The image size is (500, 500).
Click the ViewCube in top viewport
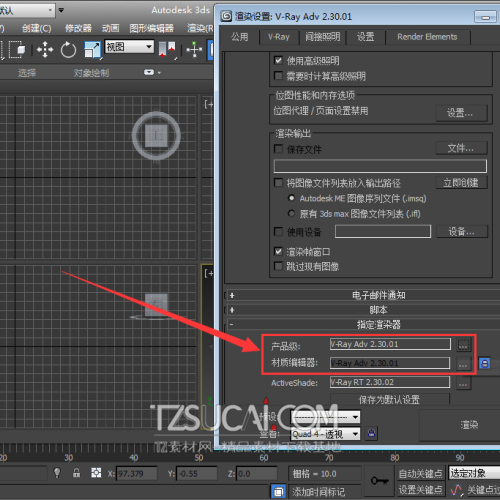click(156, 136)
